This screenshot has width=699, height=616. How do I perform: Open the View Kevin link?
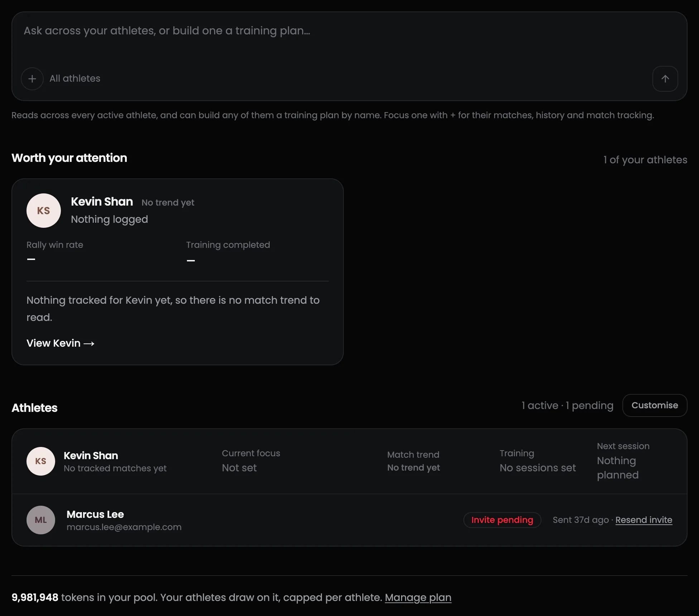coord(61,343)
